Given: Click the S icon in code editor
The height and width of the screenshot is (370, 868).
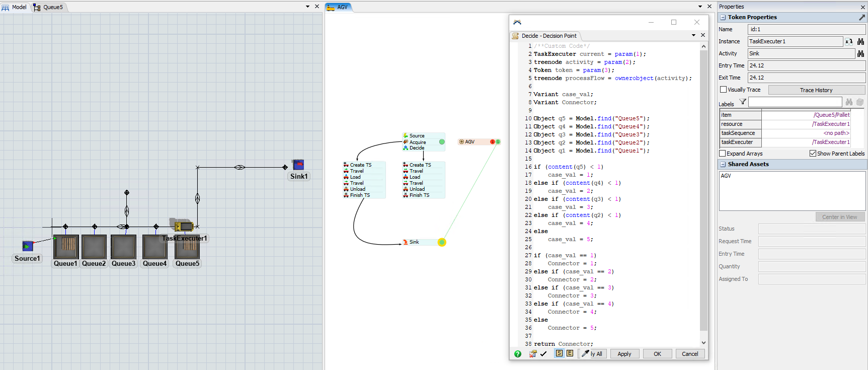Looking at the screenshot, I should (x=559, y=353).
